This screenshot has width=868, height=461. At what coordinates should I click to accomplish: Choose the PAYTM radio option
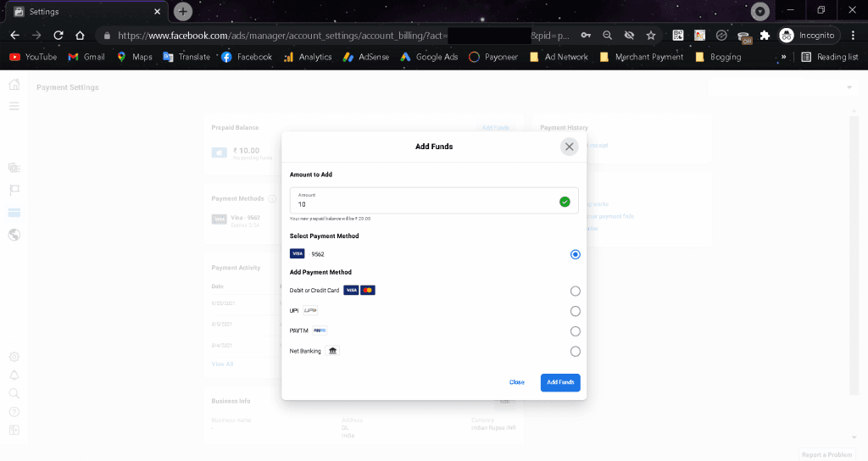pos(576,331)
